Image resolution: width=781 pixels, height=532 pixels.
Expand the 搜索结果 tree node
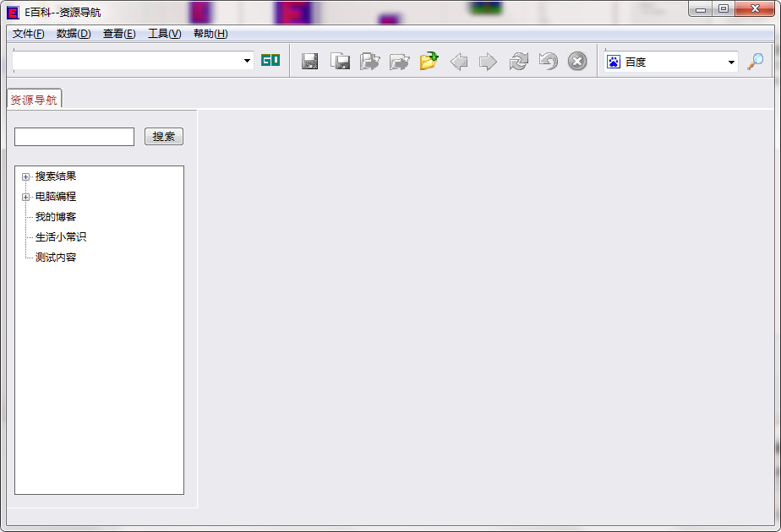(x=26, y=176)
